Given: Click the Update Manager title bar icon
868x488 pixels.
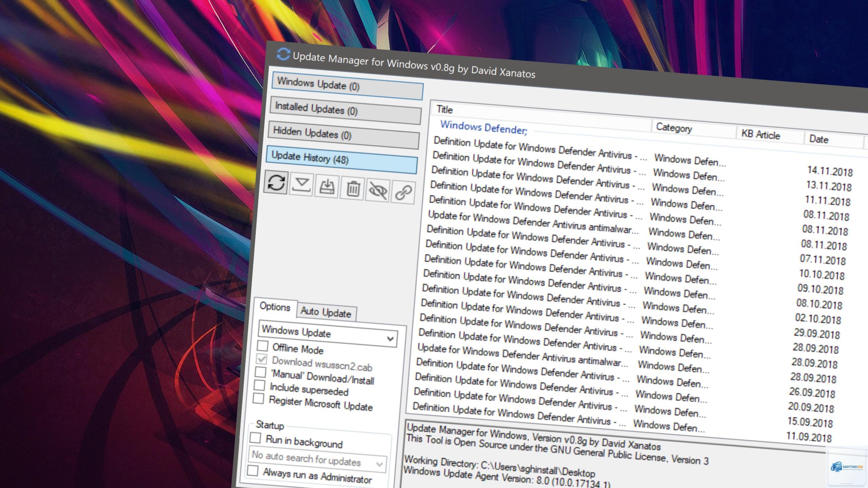Looking at the screenshot, I should point(283,54).
